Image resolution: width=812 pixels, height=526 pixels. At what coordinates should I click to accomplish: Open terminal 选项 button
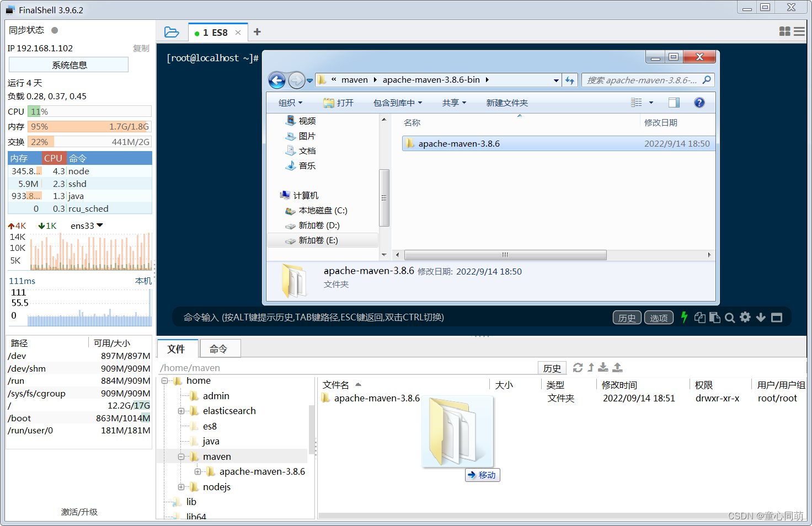(x=659, y=318)
